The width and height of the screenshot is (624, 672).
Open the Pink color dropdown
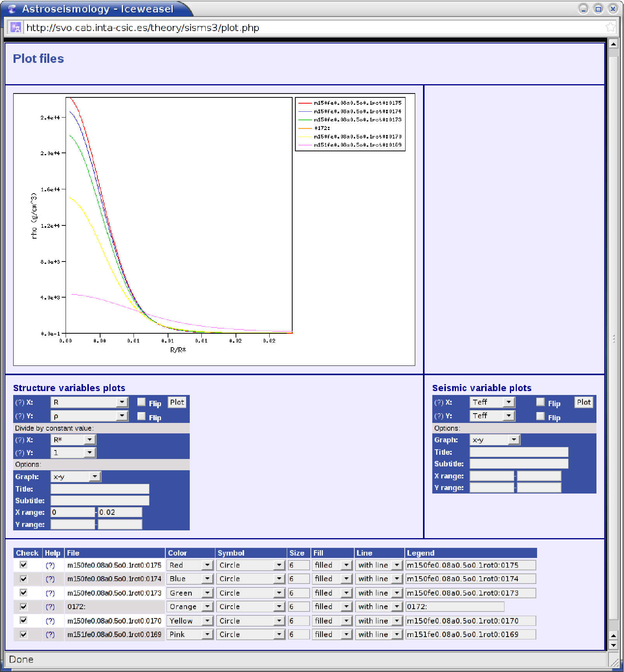[x=190, y=634]
